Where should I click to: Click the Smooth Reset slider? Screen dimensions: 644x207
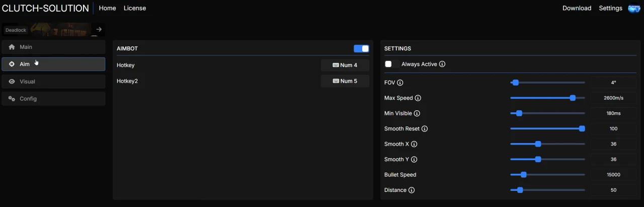pos(547,129)
